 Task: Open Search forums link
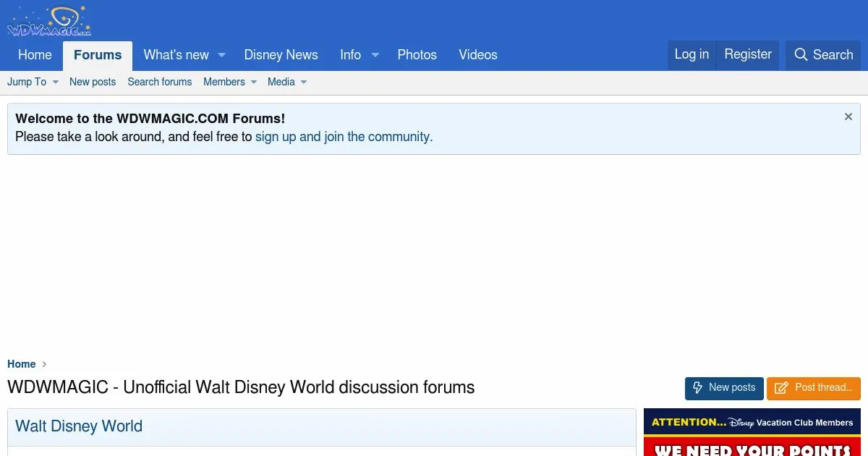point(160,82)
